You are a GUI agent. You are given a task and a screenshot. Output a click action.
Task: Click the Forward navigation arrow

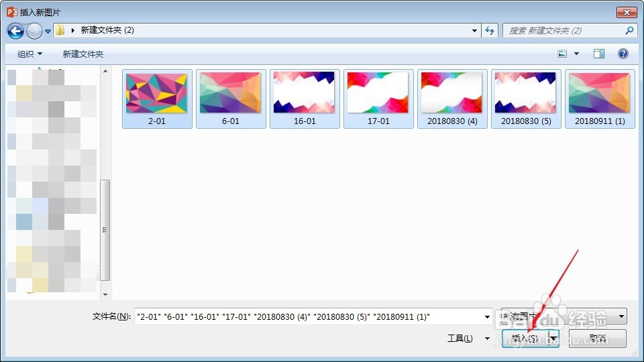34,31
